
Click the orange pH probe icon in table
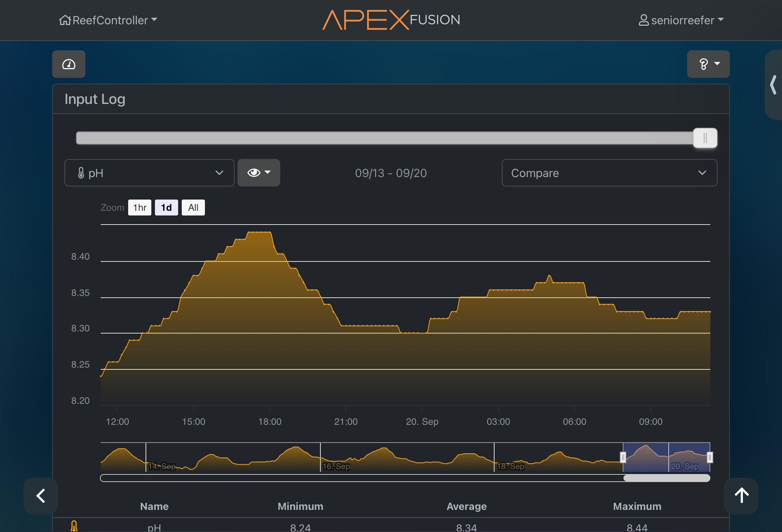pyautogui.click(x=74, y=526)
